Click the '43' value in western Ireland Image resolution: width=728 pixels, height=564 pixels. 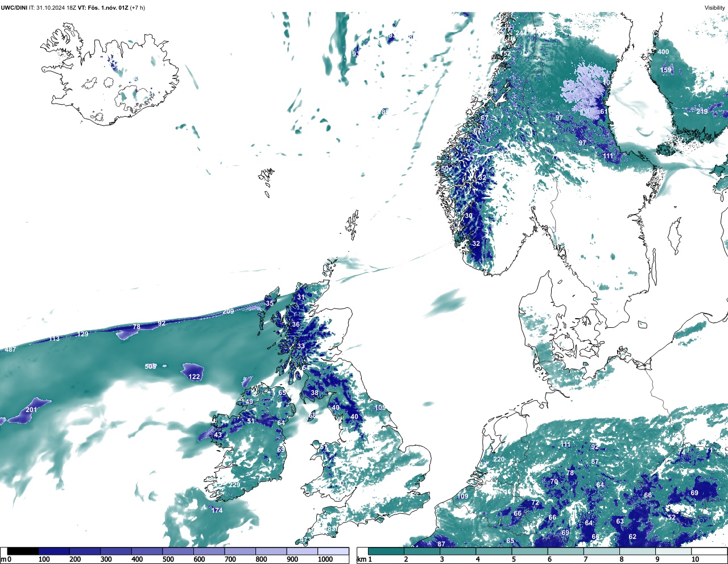pos(218,435)
